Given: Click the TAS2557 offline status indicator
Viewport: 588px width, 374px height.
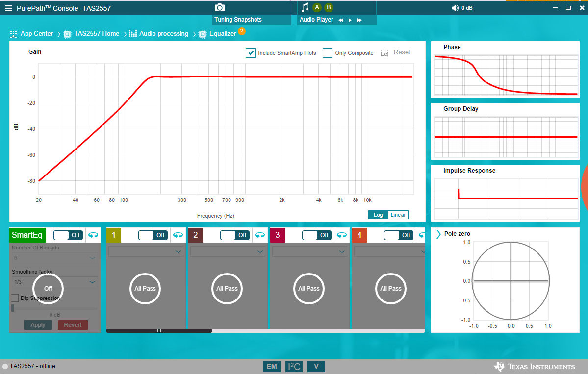Looking at the screenshot, I should coord(5,366).
